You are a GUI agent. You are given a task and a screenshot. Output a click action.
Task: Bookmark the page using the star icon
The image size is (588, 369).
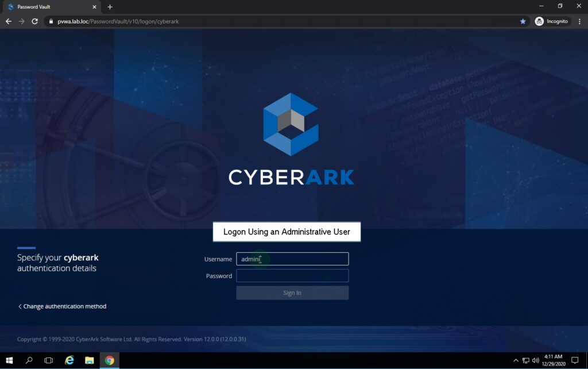(x=523, y=21)
